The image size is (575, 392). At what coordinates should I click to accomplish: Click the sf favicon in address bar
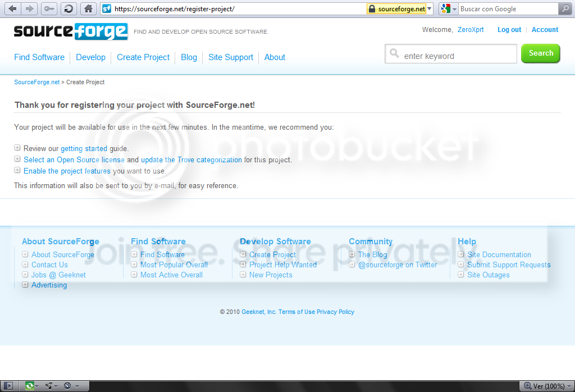pos(107,9)
